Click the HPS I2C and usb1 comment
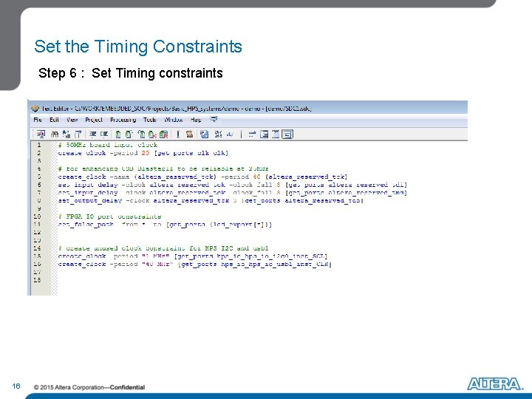Image resolution: width=532 pixels, height=399 pixels. click(163, 248)
